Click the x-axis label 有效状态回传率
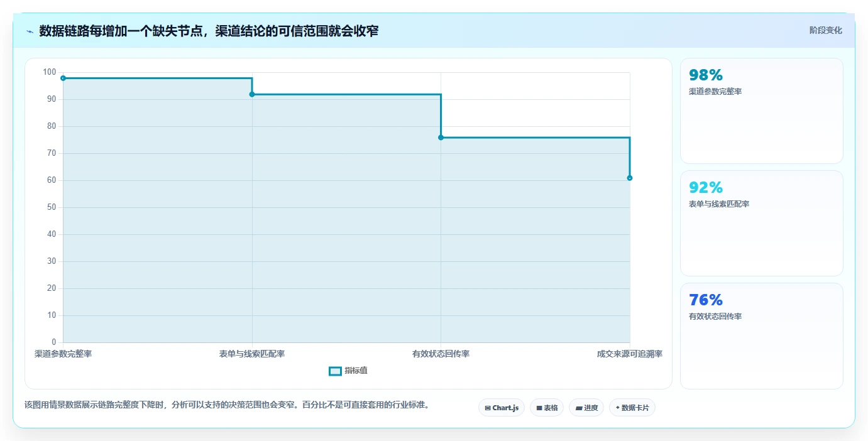868x441 pixels. click(x=441, y=354)
